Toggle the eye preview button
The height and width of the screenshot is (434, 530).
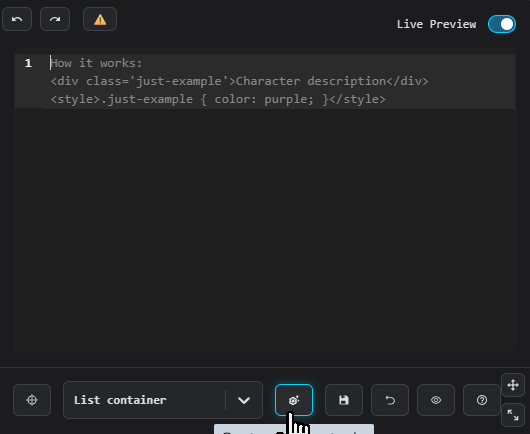436,400
